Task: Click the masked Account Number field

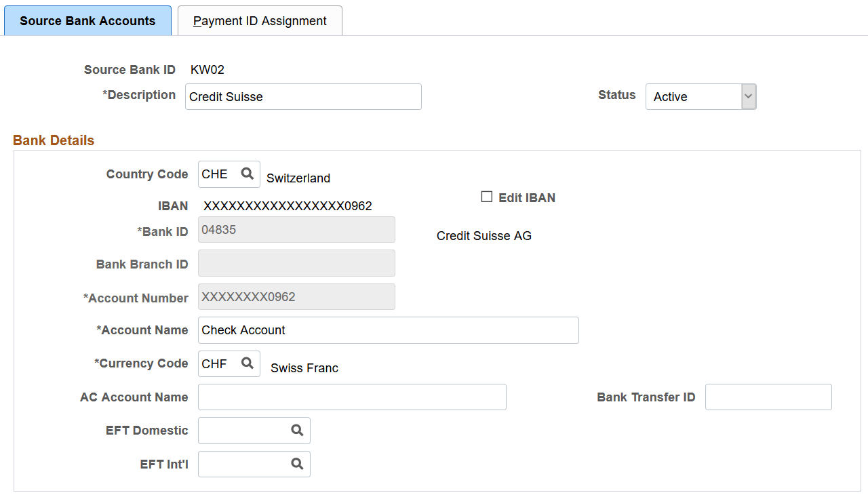Action: (x=296, y=296)
